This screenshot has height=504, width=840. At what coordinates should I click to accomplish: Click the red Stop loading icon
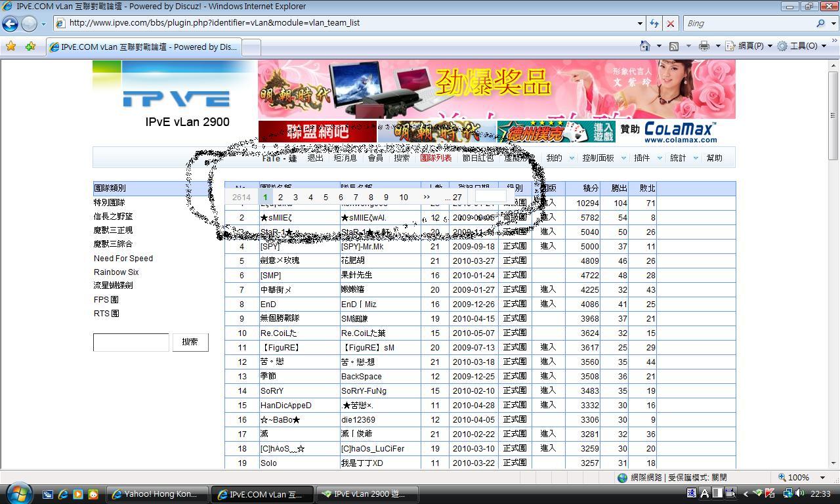click(x=670, y=23)
